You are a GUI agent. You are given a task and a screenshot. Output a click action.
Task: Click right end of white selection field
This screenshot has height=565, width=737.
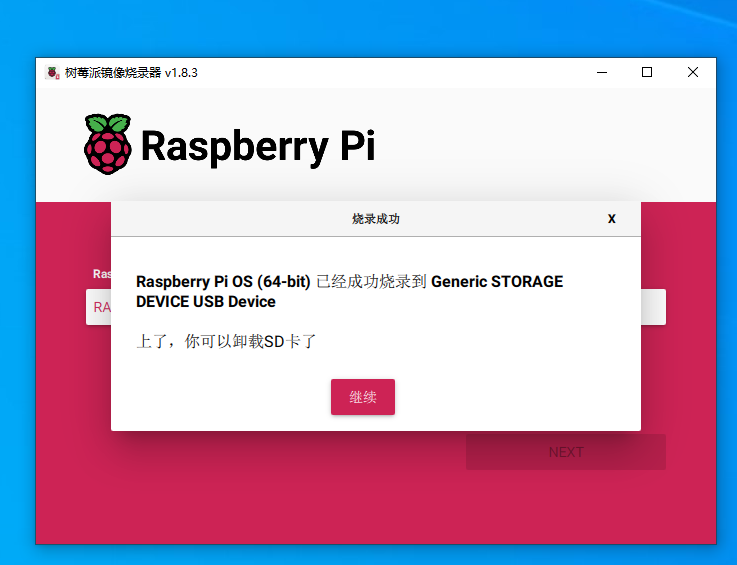tap(653, 307)
